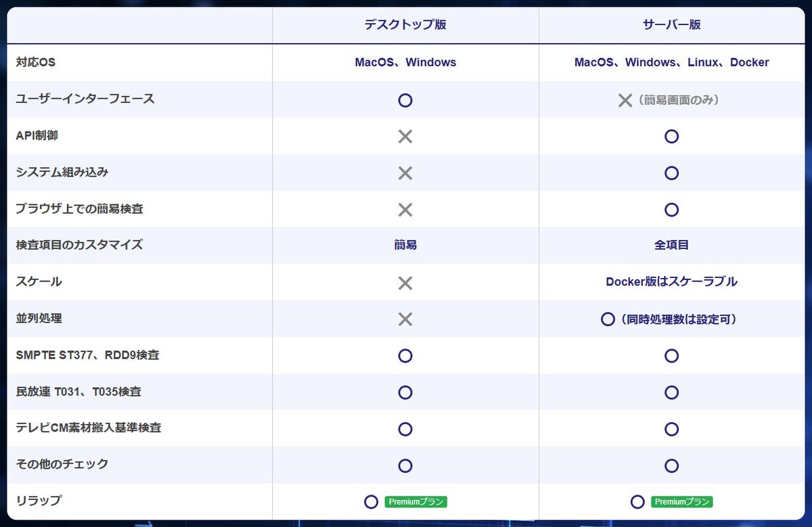Click the 全項目 cell in server column
This screenshot has height=527, width=812.
pyautogui.click(x=671, y=246)
